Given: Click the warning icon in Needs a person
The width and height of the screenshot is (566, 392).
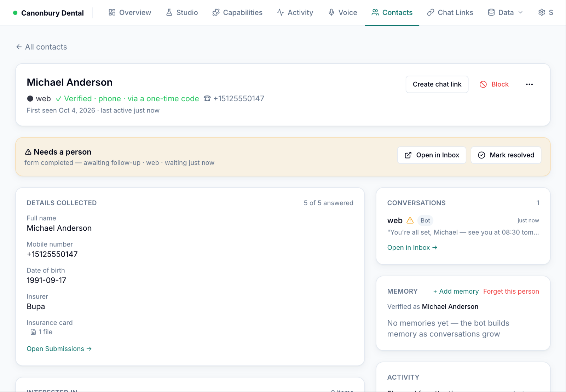Looking at the screenshot, I should [x=28, y=152].
